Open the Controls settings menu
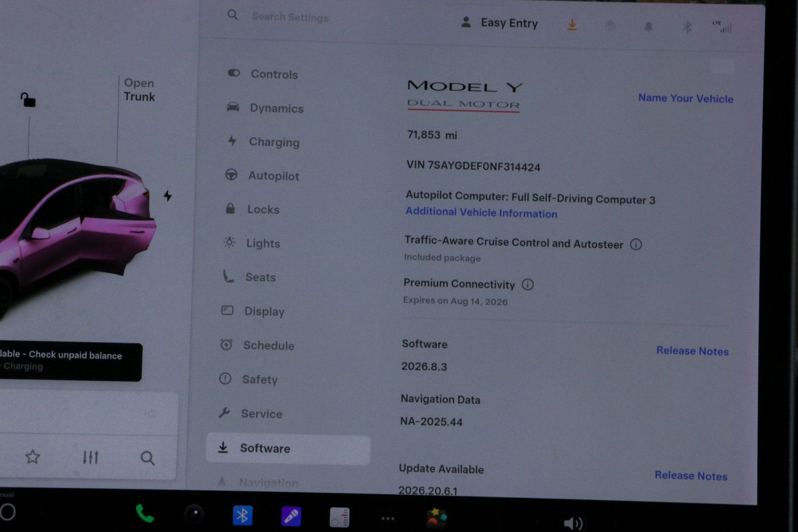 (x=262, y=74)
